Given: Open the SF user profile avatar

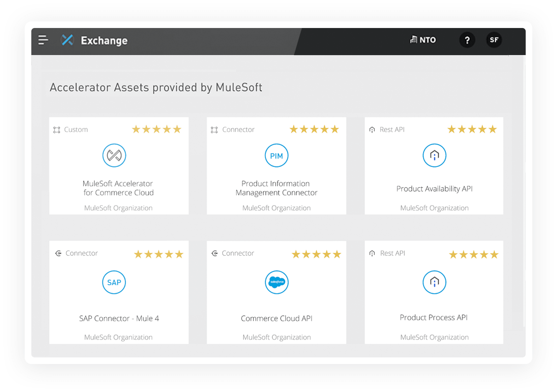Looking at the screenshot, I should coord(494,40).
